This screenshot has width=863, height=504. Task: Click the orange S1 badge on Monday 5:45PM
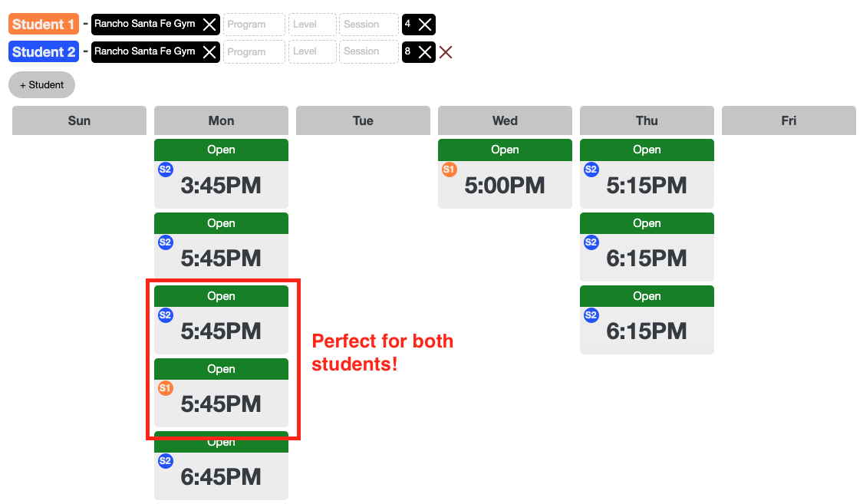click(x=166, y=388)
